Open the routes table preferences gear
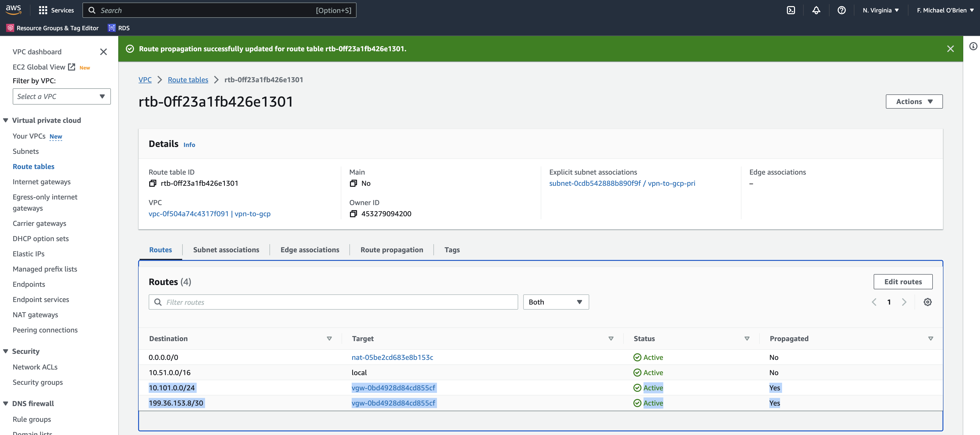Screen dimensions: 980x435 point(928,302)
